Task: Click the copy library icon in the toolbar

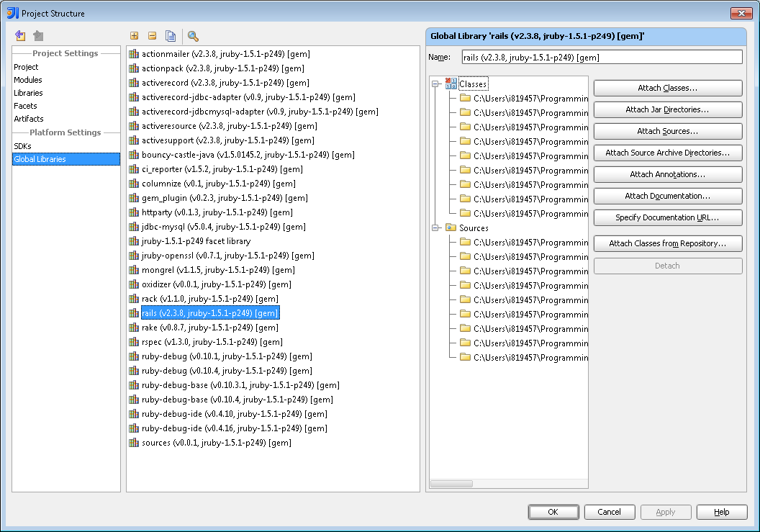Action: tap(170, 35)
